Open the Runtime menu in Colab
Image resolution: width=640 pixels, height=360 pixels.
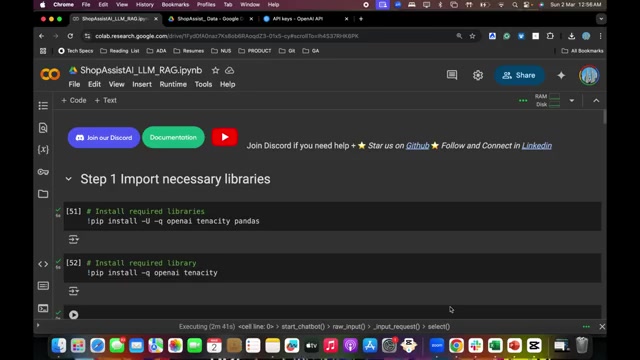[x=173, y=84]
